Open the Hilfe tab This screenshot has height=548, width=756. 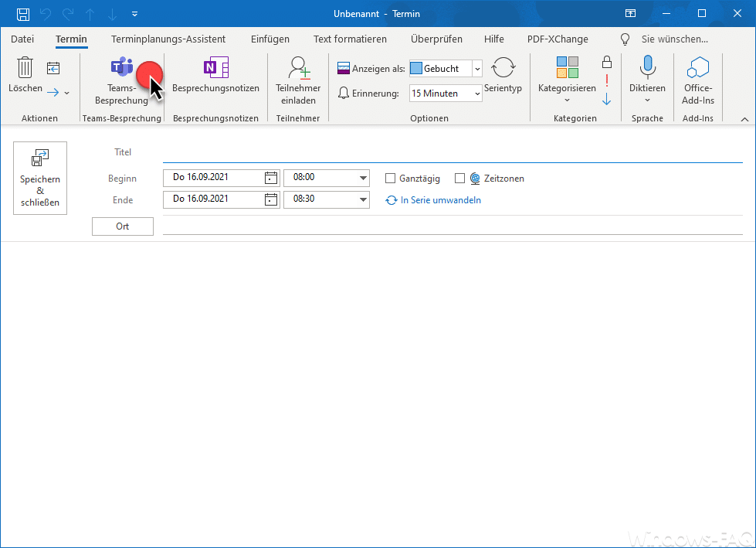coord(494,39)
